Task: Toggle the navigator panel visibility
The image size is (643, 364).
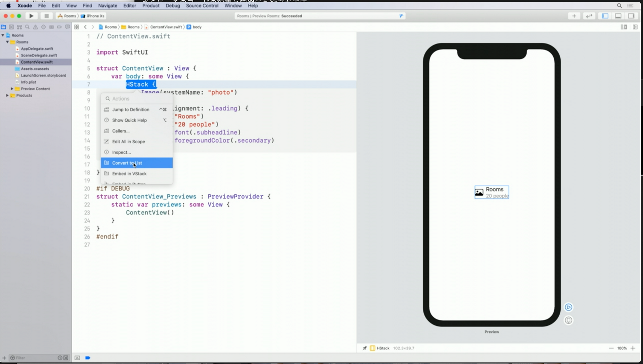Action: (605, 16)
